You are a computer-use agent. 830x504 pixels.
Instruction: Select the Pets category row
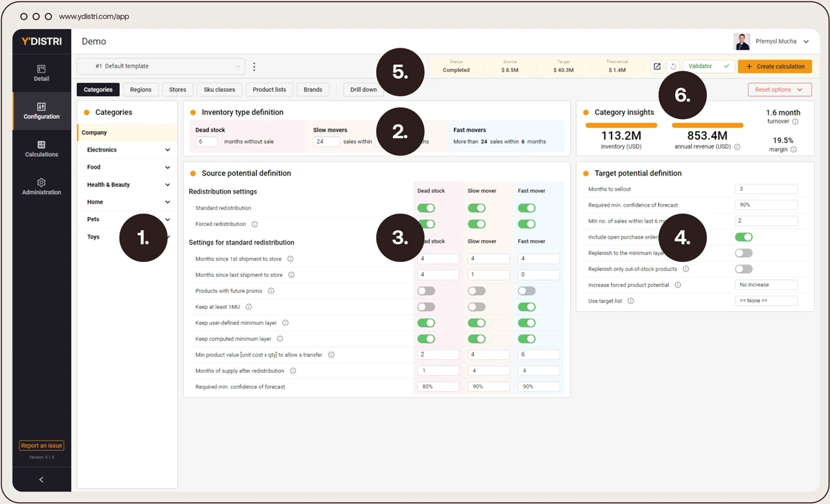point(127,219)
